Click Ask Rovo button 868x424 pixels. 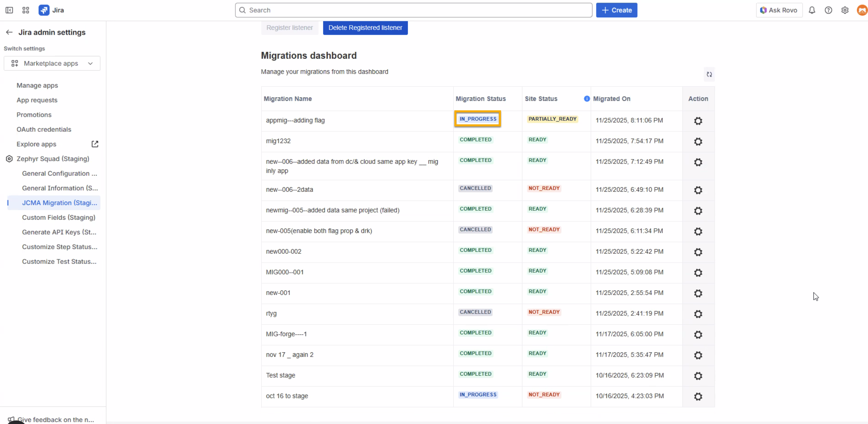pos(779,10)
